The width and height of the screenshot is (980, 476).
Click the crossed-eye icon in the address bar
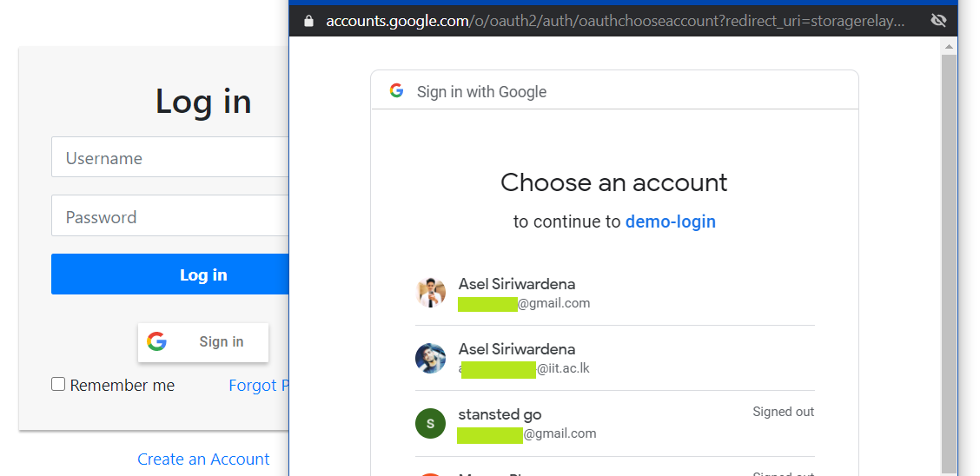[938, 21]
